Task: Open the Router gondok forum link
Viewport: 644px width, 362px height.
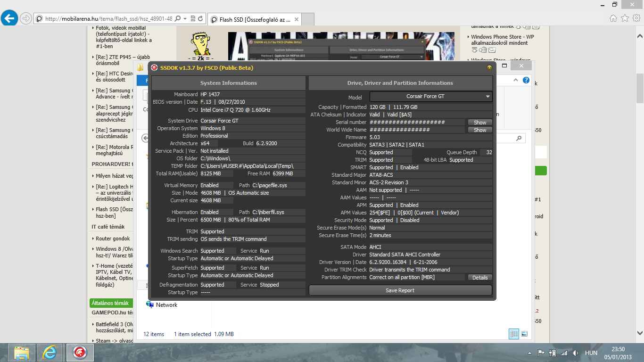Action: tap(113, 239)
